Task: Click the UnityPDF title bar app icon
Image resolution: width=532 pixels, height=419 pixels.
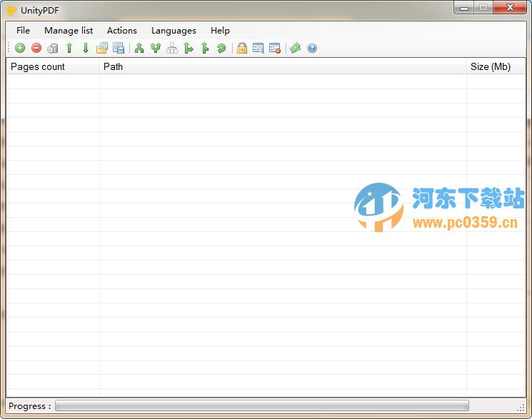Action: [11, 10]
